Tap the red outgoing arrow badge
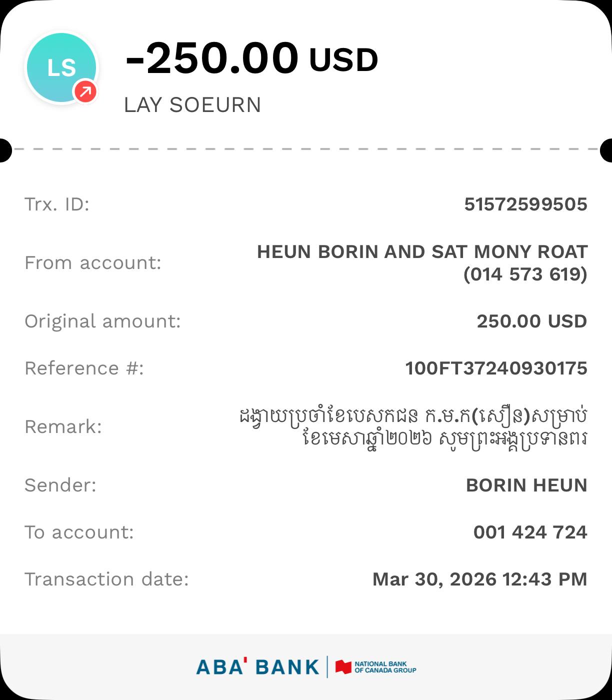612x700 pixels. point(85,91)
